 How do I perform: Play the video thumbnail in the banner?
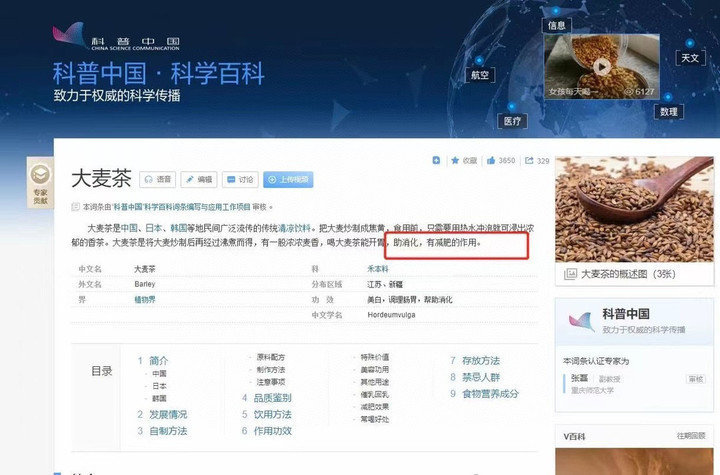coord(602,67)
